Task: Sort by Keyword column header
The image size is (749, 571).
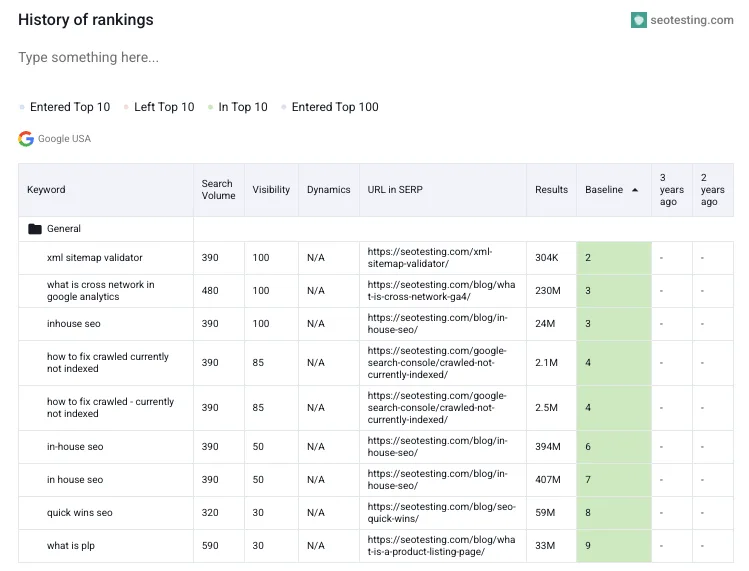Action: pyautogui.click(x=46, y=190)
